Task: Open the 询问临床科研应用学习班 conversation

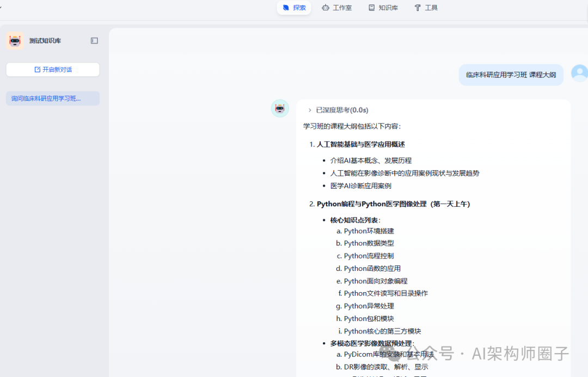Action: click(x=52, y=97)
